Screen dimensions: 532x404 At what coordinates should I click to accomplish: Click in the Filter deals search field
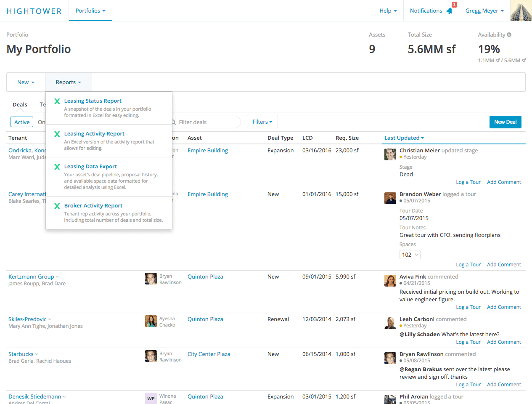pos(206,122)
